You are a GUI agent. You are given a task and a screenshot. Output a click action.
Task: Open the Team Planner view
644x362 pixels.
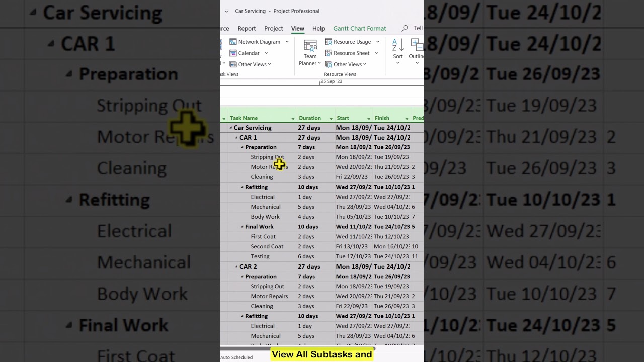310,53
